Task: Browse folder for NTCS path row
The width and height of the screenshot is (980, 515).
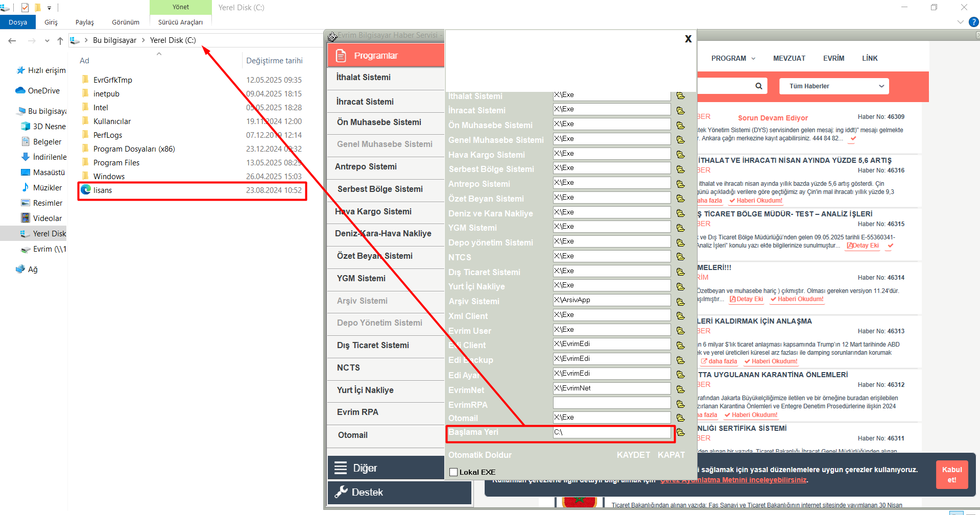Action: coord(680,257)
